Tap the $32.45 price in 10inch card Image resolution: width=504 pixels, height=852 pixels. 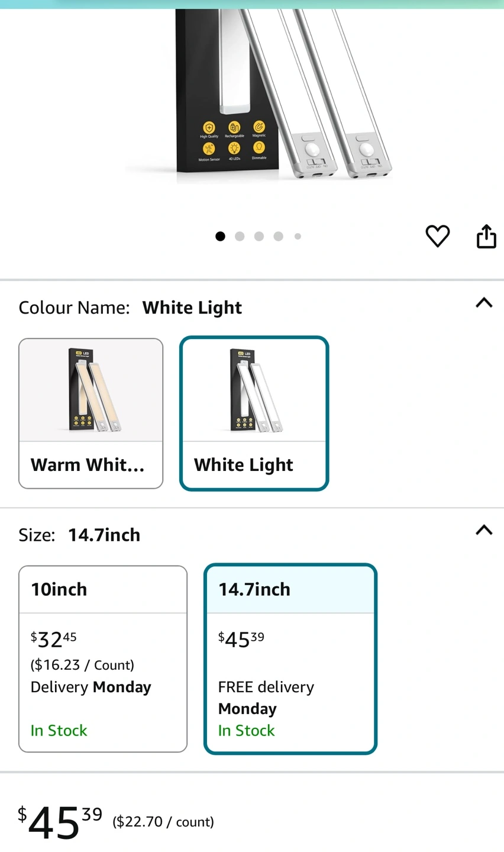click(x=53, y=639)
